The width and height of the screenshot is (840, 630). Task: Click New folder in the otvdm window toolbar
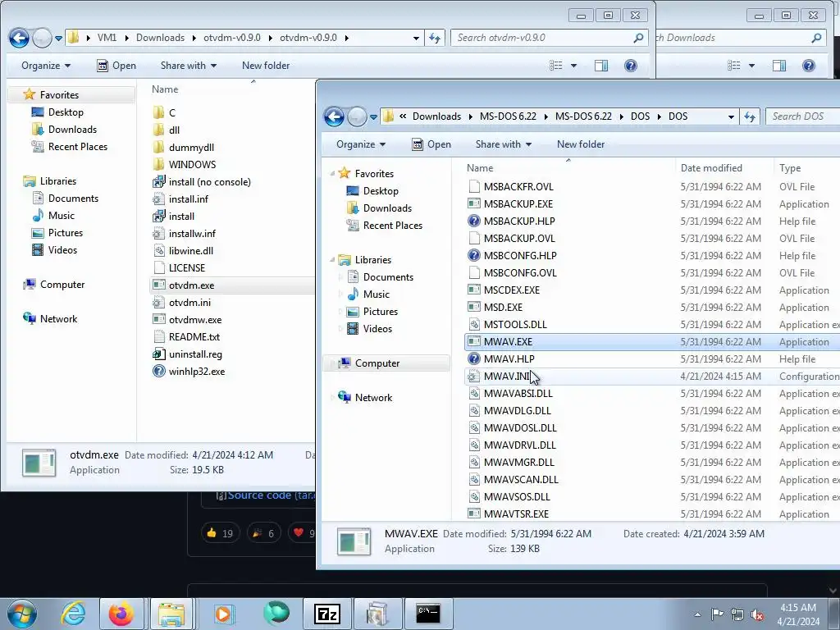pyautogui.click(x=266, y=66)
